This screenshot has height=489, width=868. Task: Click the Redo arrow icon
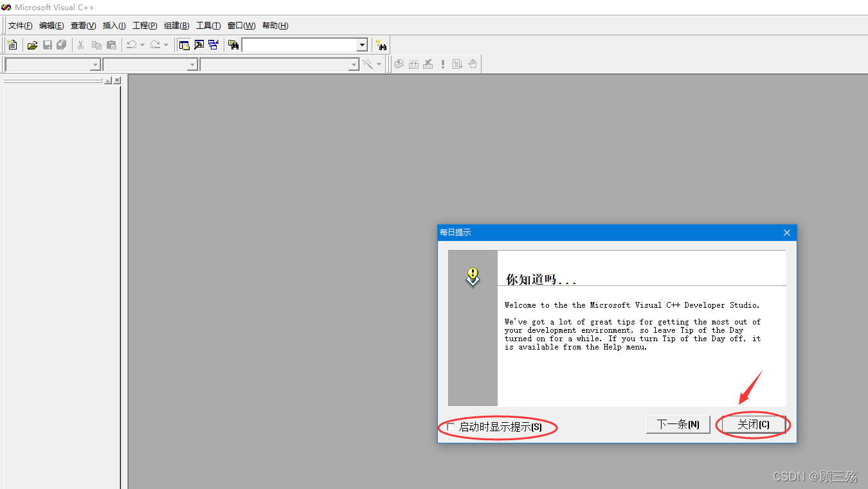pos(155,45)
